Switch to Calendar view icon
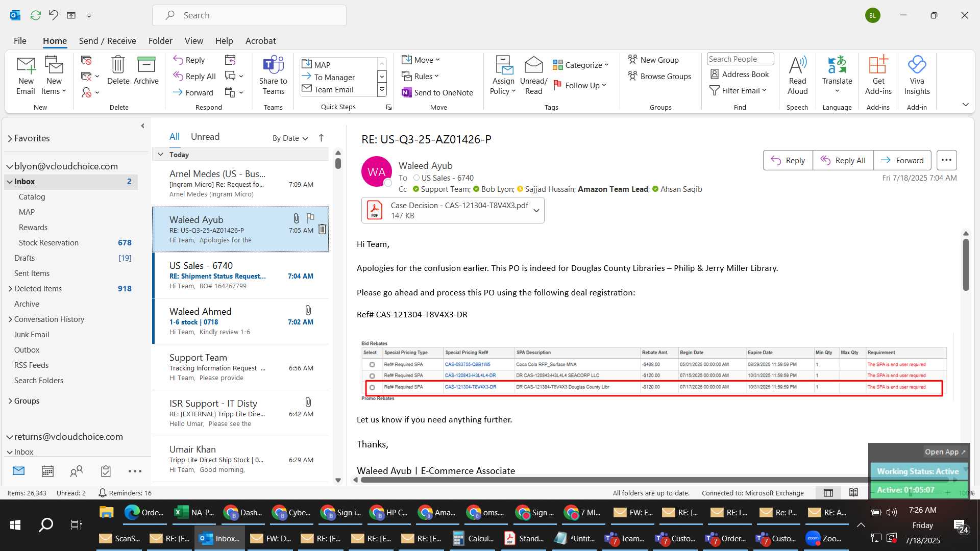 tap(47, 471)
